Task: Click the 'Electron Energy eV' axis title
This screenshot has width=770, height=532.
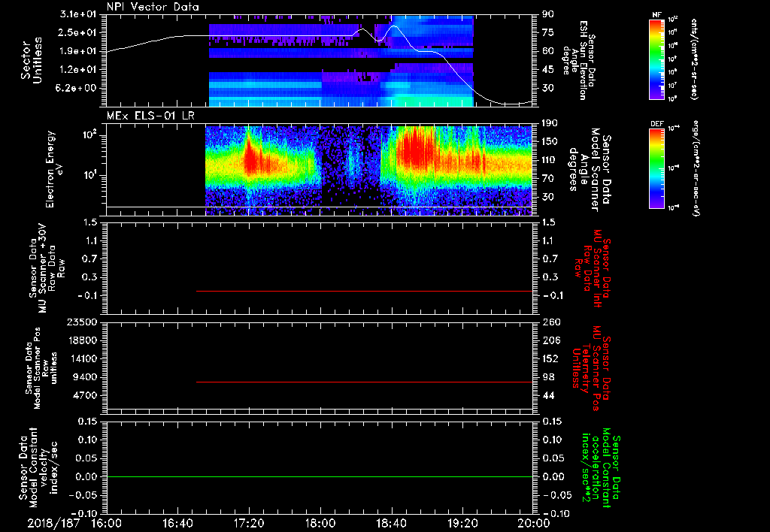Action: tap(56, 169)
